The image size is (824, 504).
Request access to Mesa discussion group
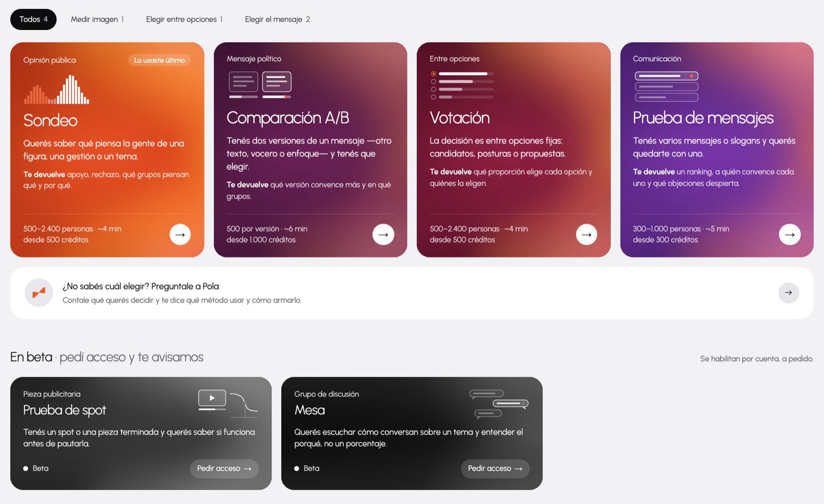pyautogui.click(x=495, y=468)
